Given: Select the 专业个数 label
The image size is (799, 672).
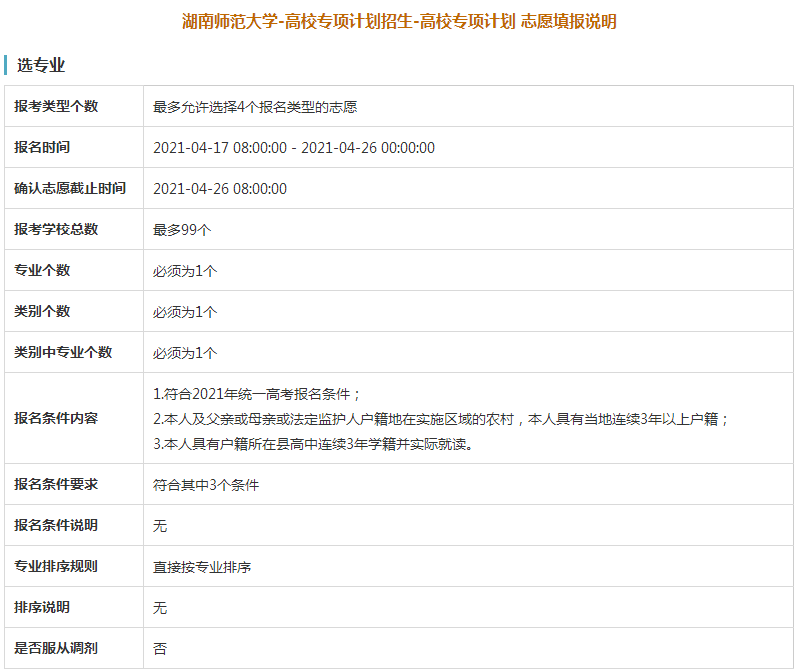Looking at the screenshot, I should coord(42,270).
